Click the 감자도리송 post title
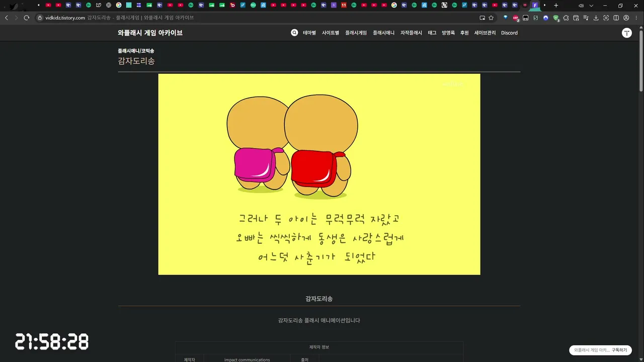This screenshot has height=362, width=644. click(x=136, y=61)
